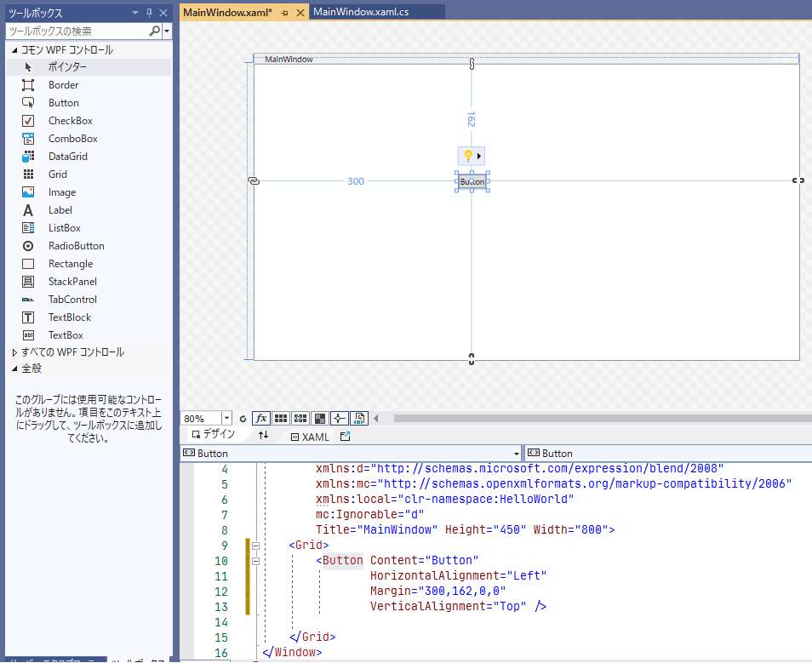Image resolution: width=812 pixels, height=663 pixels.
Task: Click the left scroll arrow on the designer toolbar
Action: coord(375,418)
